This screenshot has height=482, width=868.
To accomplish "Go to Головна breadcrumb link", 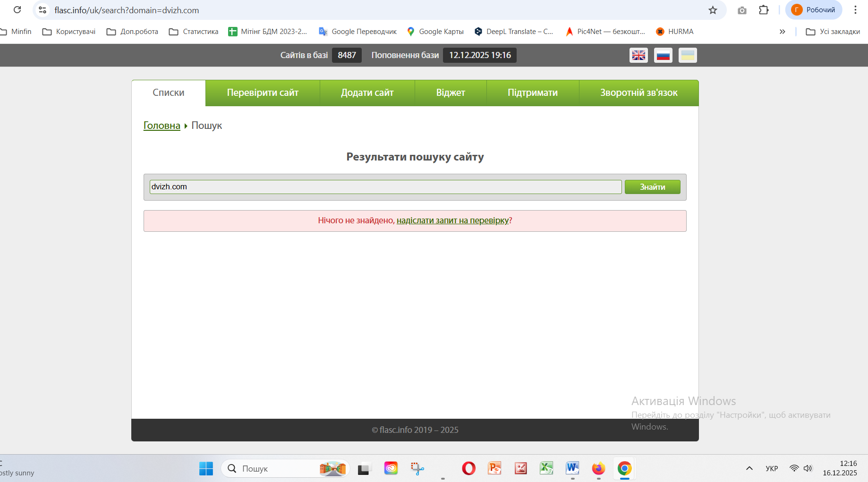I will [162, 126].
